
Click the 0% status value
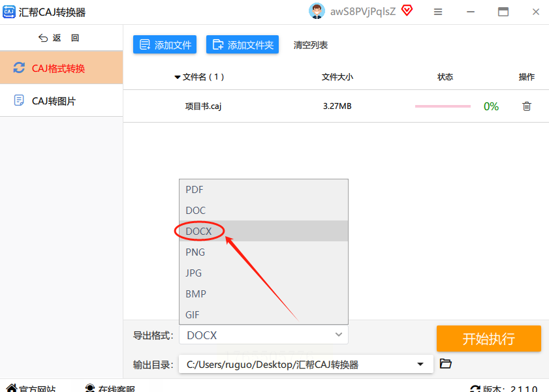491,106
